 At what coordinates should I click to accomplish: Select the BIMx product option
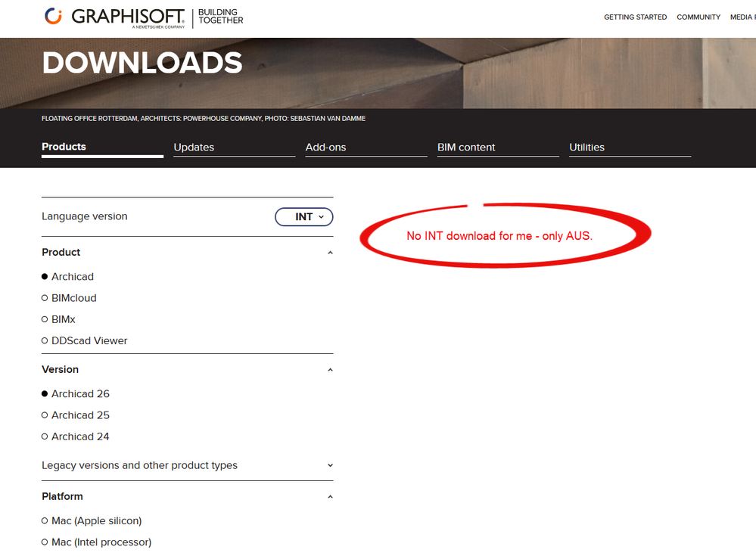58,319
